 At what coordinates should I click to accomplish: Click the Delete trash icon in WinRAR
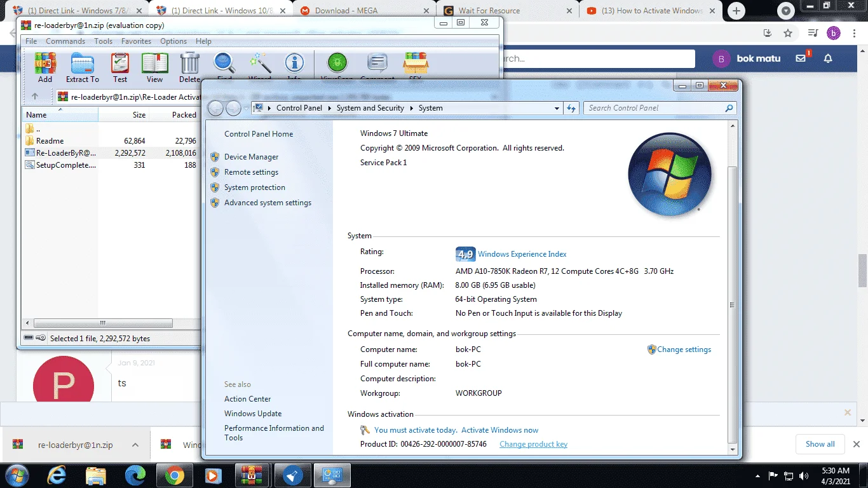[189, 67]
